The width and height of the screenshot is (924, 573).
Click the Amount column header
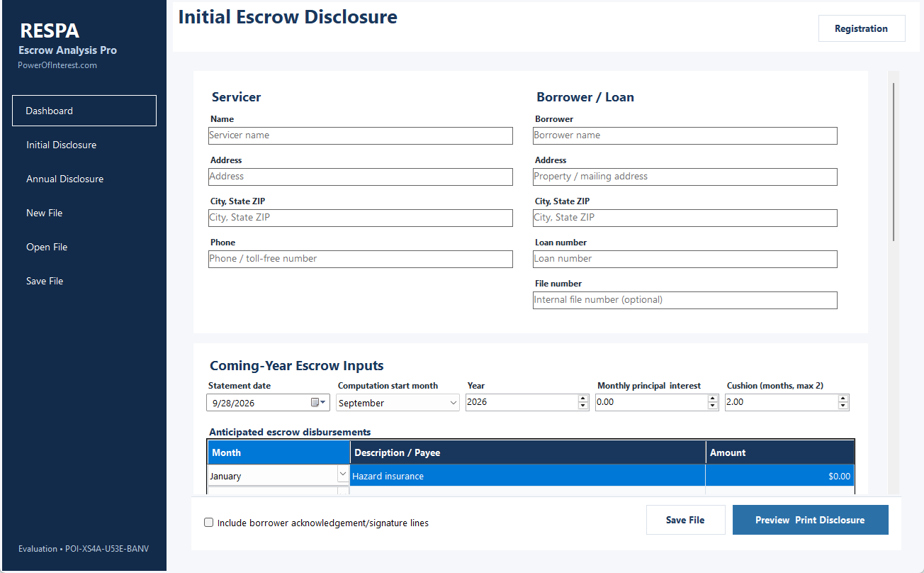click(x=780, y=452)
